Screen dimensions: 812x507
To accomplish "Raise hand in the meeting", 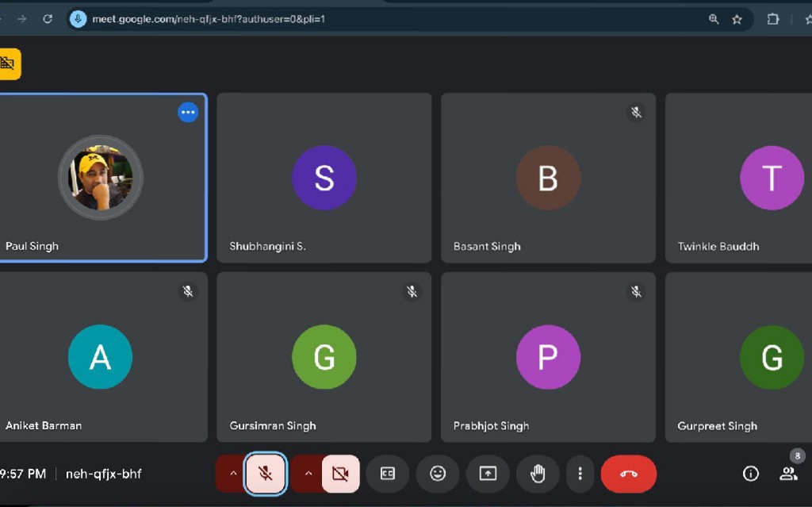I will click(x=538, y=474).
